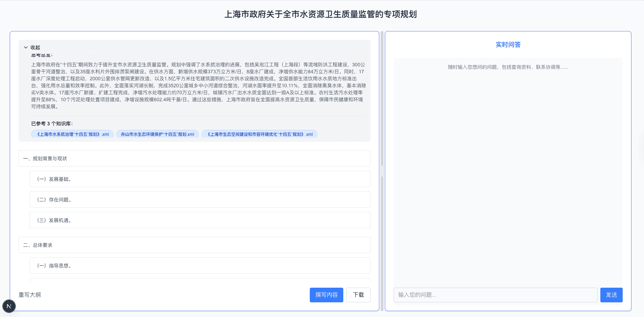
Task: Send a question with the 发送 button
Action: point(612,295)
